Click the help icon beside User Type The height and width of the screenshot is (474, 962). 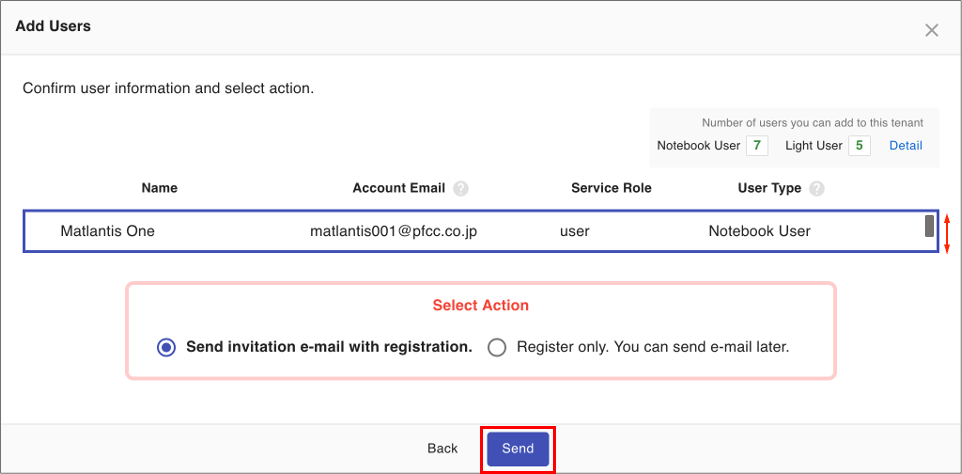click(x=817, y=188)
